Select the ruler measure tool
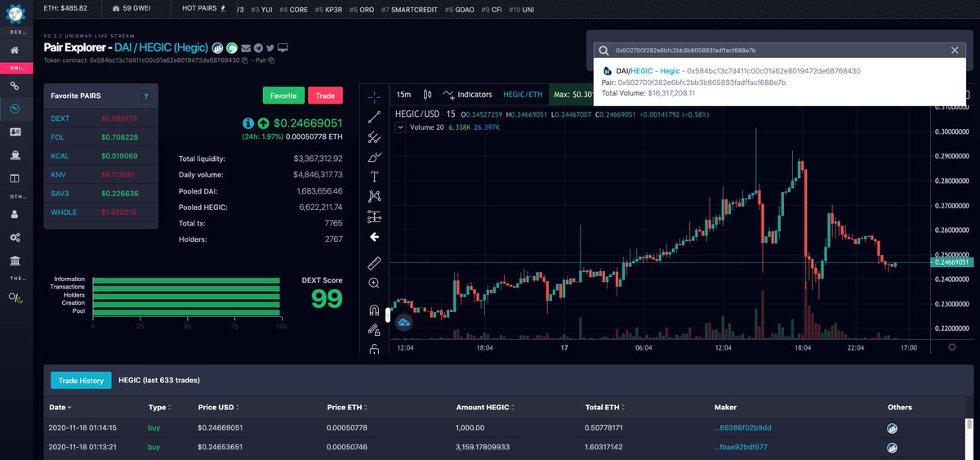 tap(374, 262)
